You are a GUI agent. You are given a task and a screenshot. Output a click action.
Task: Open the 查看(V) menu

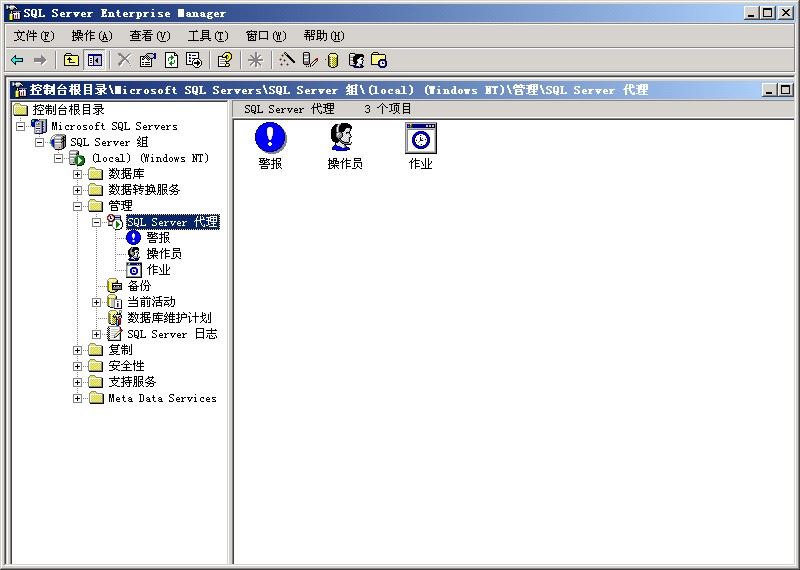point(149,36)
